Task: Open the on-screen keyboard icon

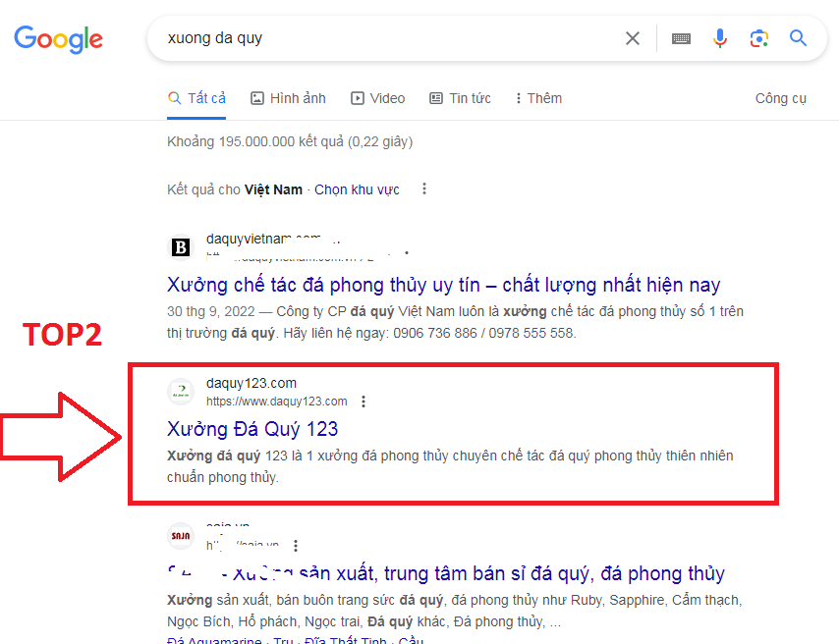Action: tap(681, 38)
